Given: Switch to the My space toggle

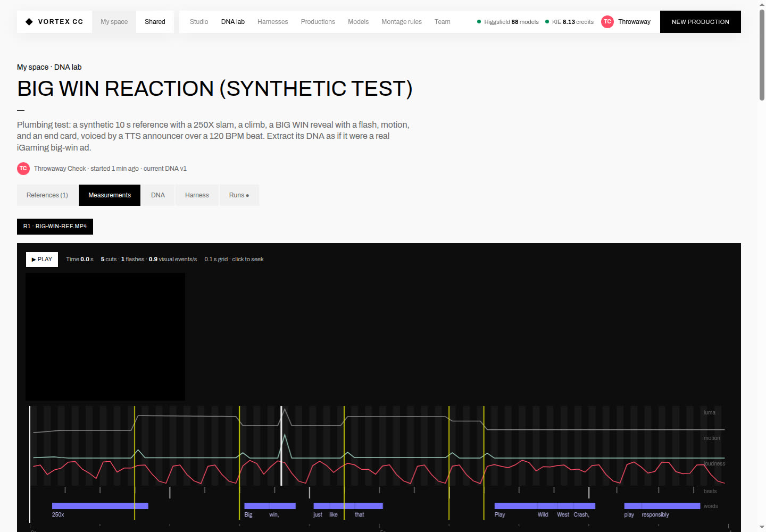Looking at the screenshot, I should (114, 22).
